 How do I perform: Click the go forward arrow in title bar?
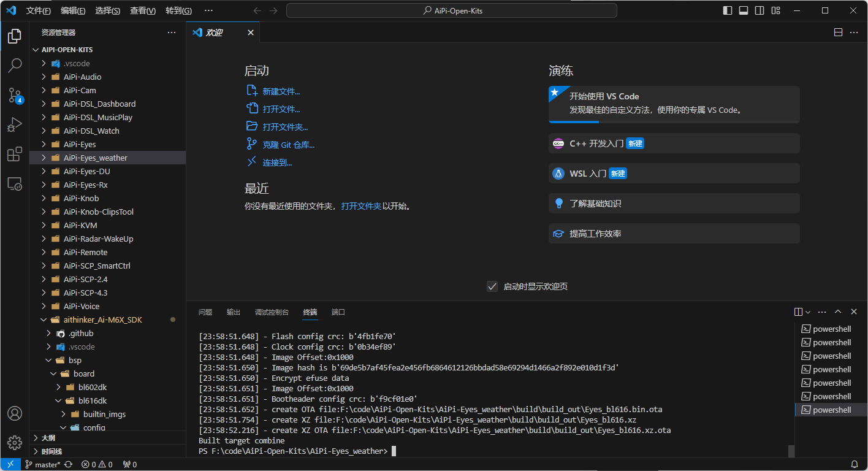coord(273,10)
